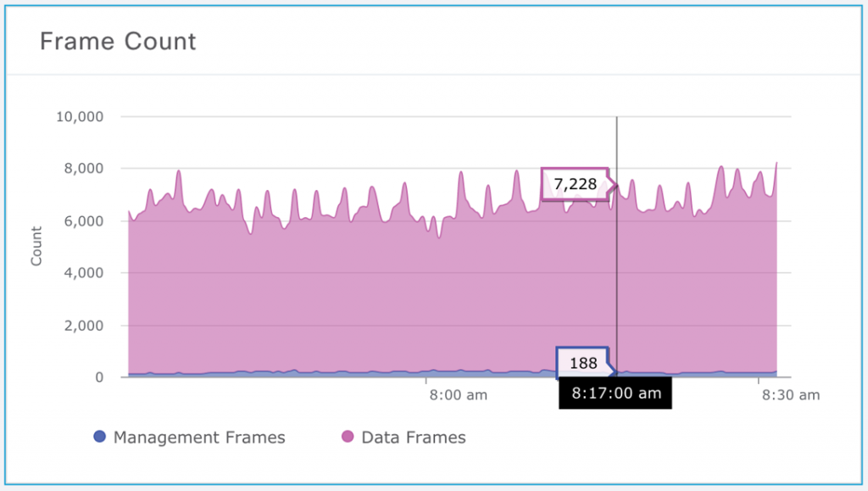Image resolution: width=868 pixels, height=491 pixels.
Task: Click the 4,000 y-axis label
Action: tap(85, 274)
